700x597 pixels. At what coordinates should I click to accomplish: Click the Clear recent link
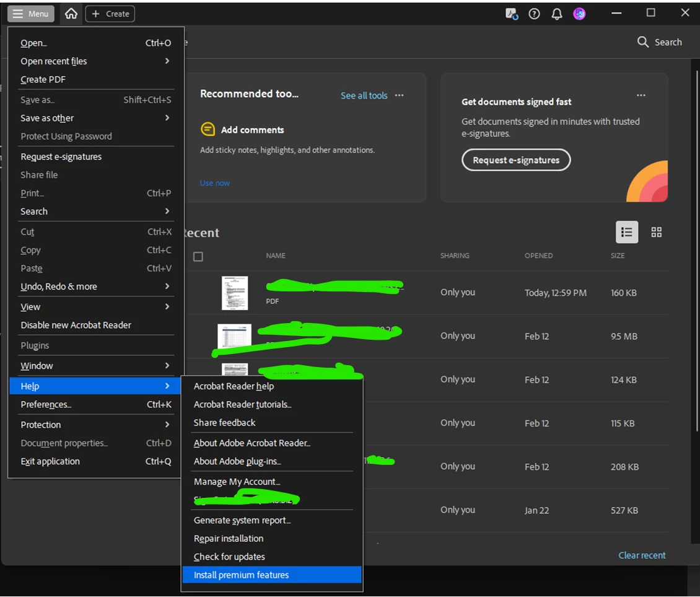[x=642, y=555]
